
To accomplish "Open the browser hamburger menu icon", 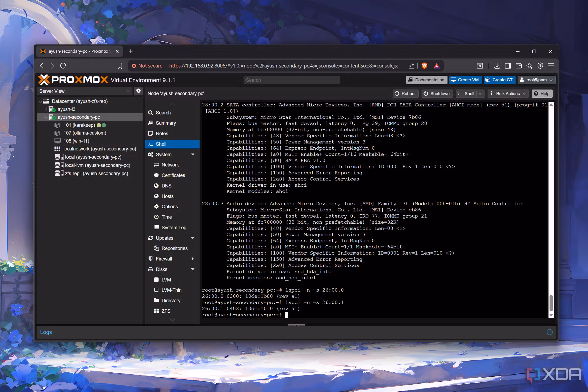I will [551, 66].
